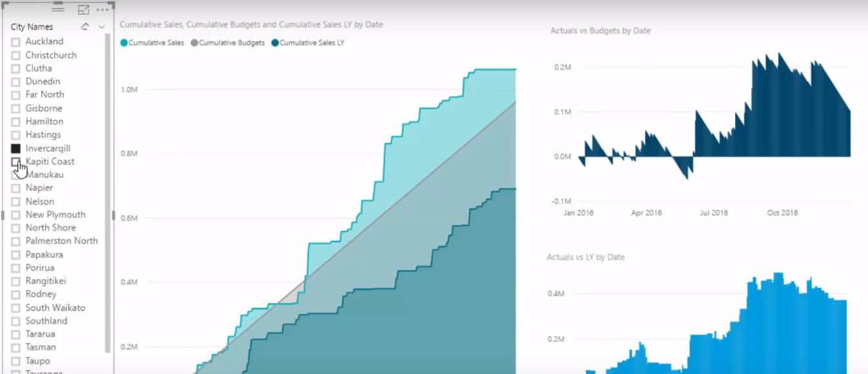The height and width of the screenshot is (374, 868).
Task: Clear selections with the eraser icon
Action: pos(85,26)
